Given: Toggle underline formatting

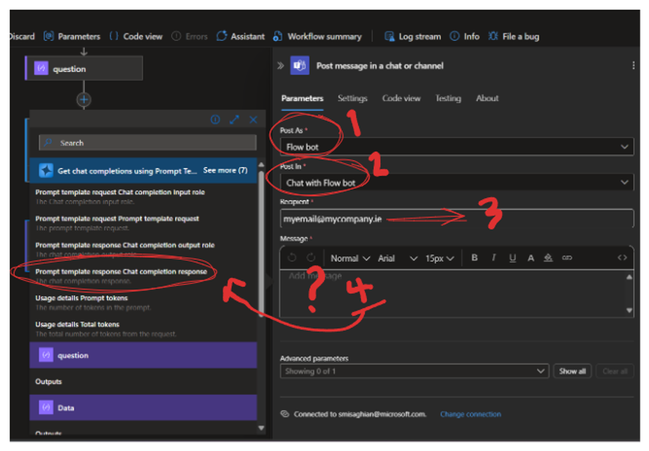Looking at the screenshot, I should (512, 258).
